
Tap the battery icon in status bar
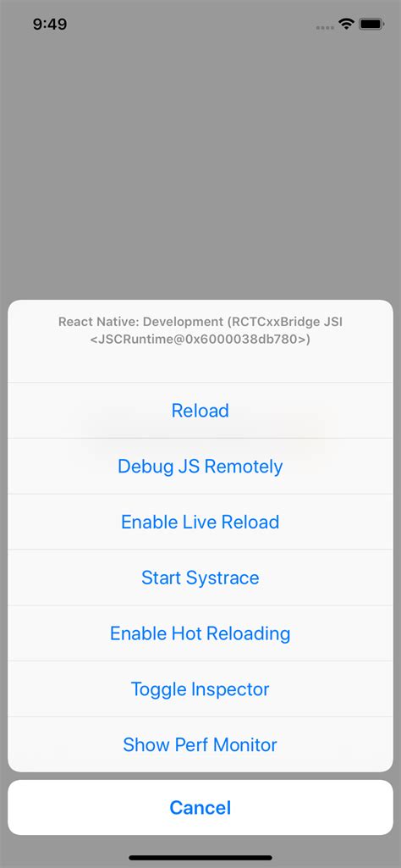coord(371,24)
